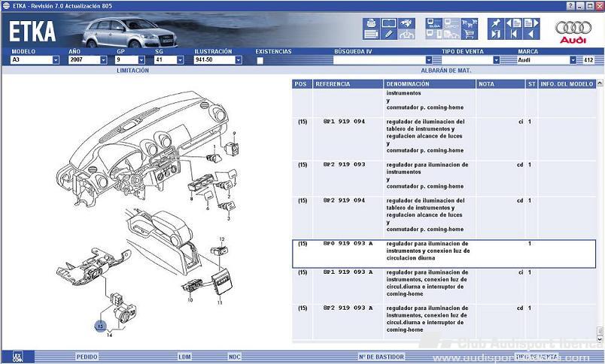605x364 pixels.
Task: Click the pencil edit icon
Action: coord(389,34)
